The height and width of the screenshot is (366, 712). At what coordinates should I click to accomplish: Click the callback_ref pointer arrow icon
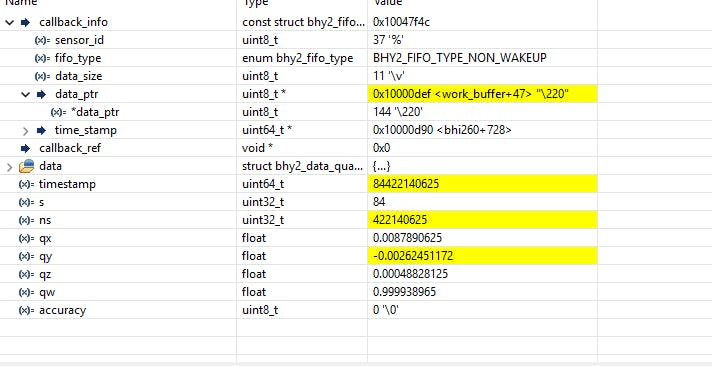pos(25,148)
